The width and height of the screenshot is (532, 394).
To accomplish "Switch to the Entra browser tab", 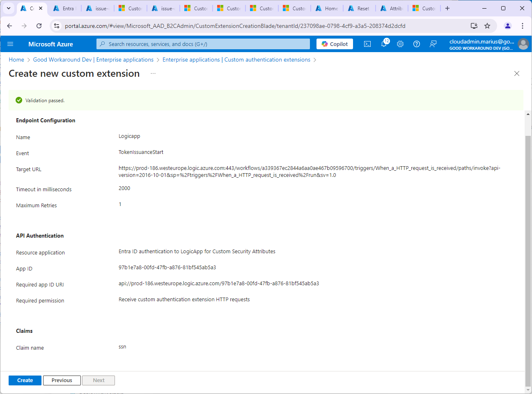I will [65, 8].
